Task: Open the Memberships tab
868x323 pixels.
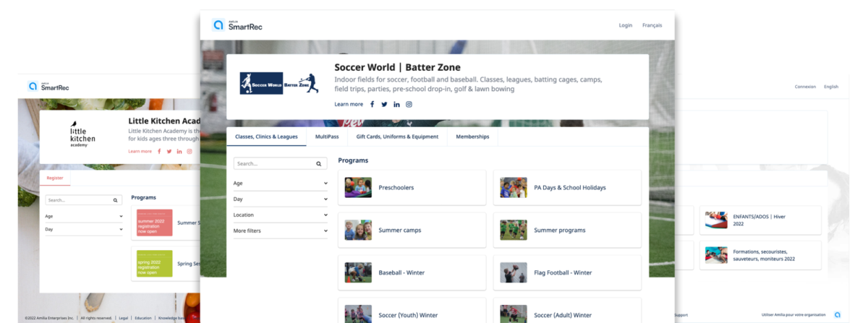Action: (x=472, y=137)
